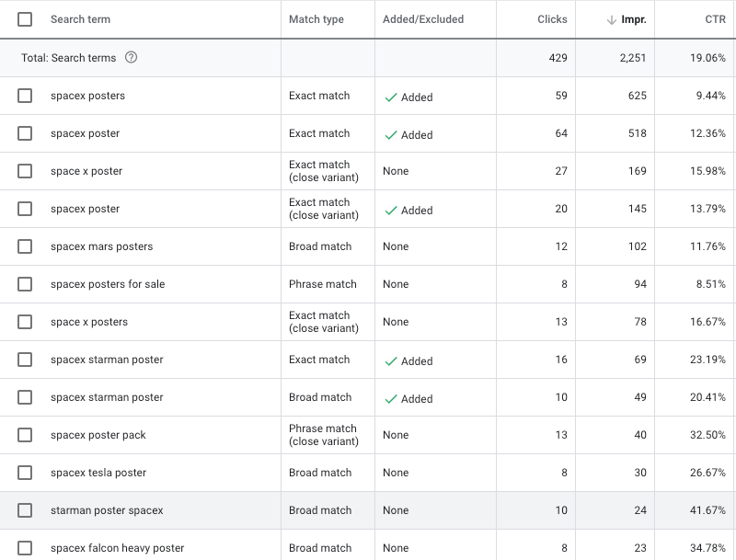
Task: Click the total CTR value 19.06%
Action: [x=707, y=58]
